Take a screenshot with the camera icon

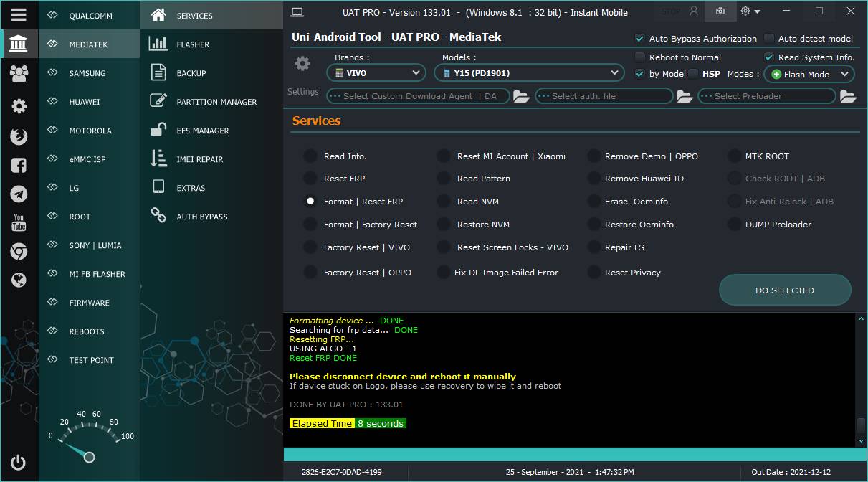pyautogui.click(x=720, y=11)
